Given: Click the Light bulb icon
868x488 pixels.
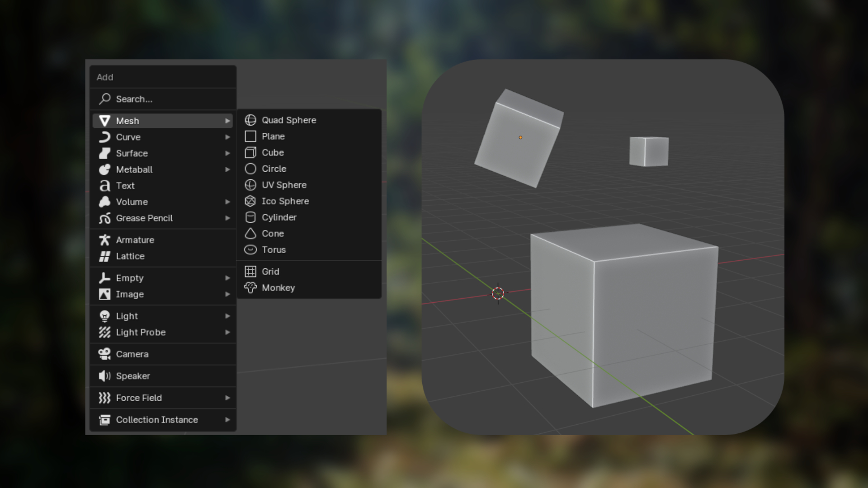Looking at the screenshot, I should (104, 316).
